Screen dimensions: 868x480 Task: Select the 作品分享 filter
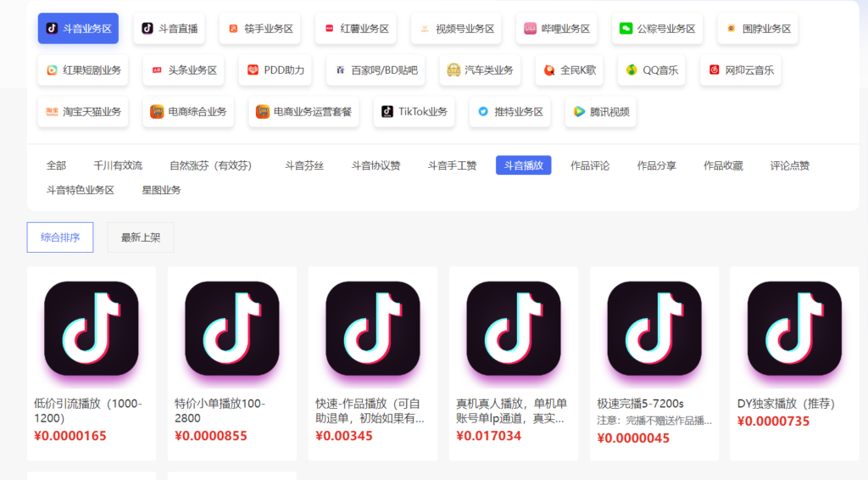pyautogui.click(x=657, y=165)
